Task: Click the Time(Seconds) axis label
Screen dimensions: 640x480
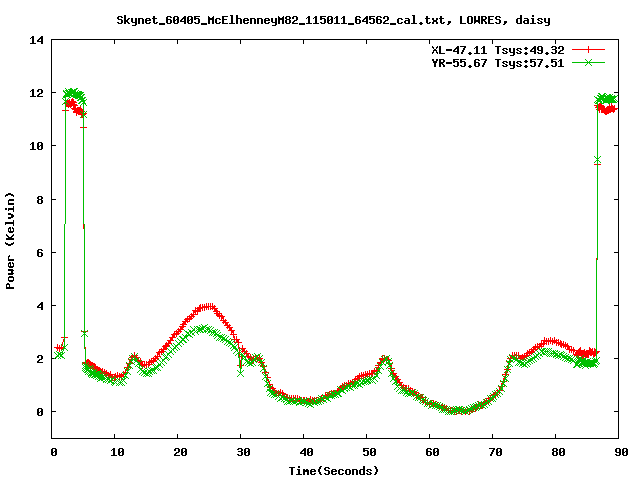Action: click(333, 471)
